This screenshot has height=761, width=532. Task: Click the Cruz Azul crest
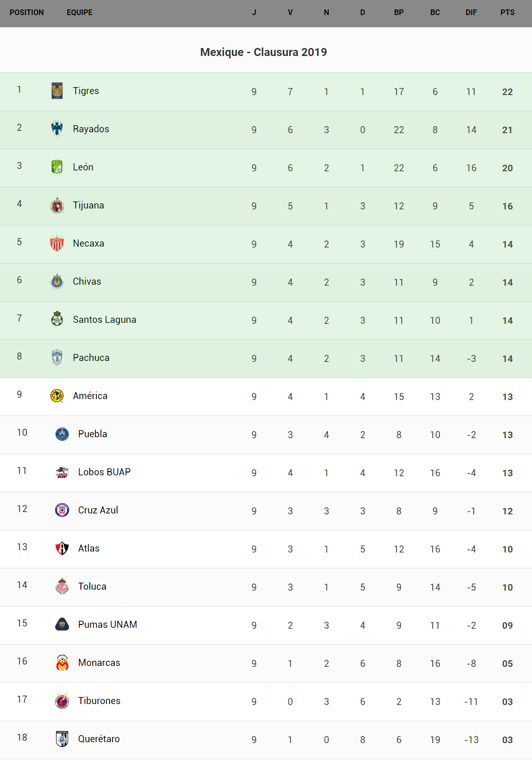[62, 510]
